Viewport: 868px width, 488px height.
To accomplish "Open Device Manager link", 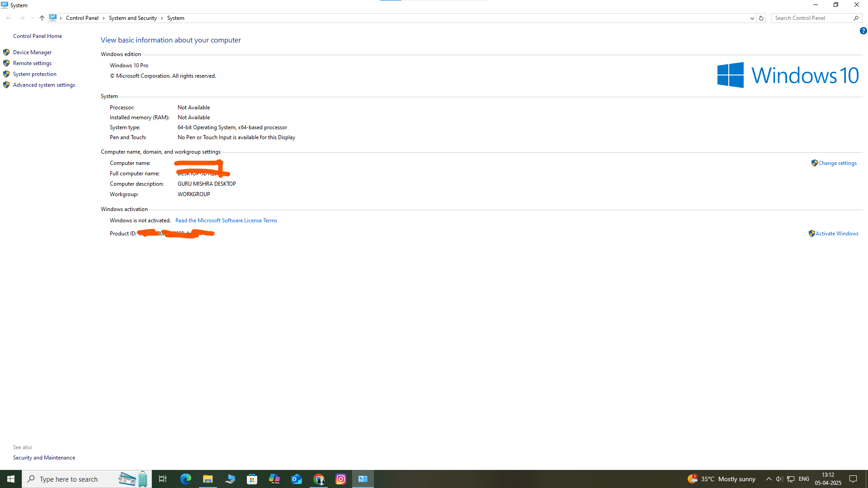I will tap(32, 52).
